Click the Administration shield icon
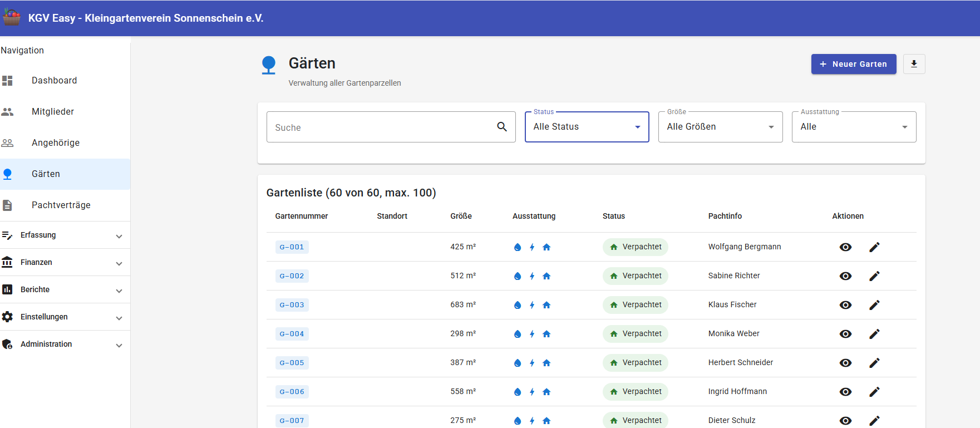Screen dimensions: 980x428 point(7,344)
